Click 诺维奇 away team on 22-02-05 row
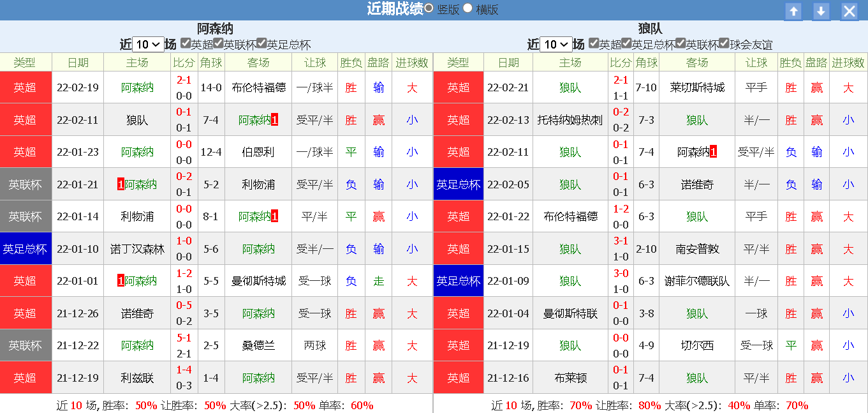Image resolution: width=868 pixels, height=413 pixels. click(697, 184)
